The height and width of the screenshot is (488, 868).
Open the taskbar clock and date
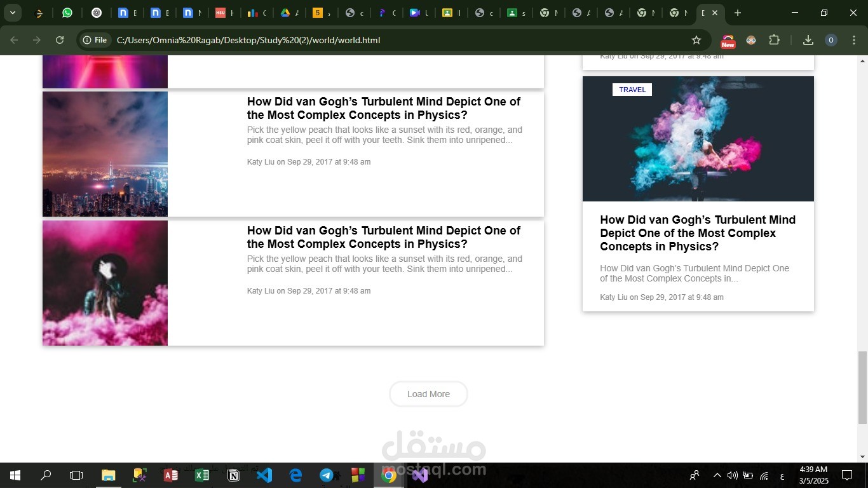[813, 475]
